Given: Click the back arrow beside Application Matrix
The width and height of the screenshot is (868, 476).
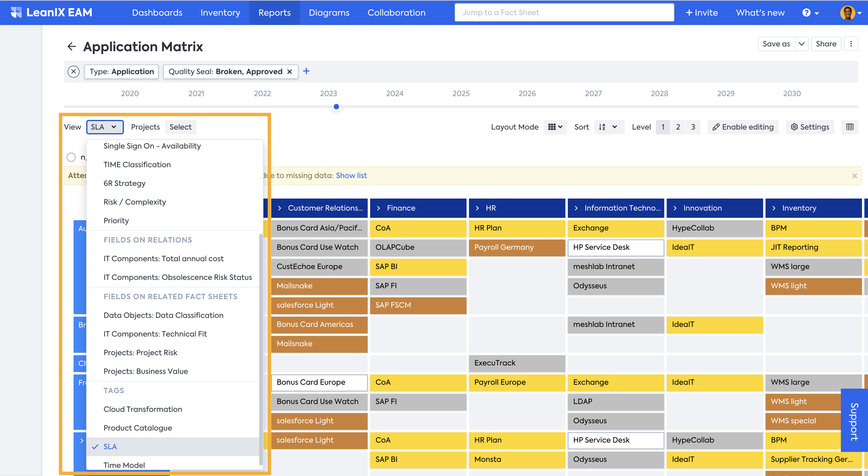Looking at the screenshot, I should coord(71,46).
